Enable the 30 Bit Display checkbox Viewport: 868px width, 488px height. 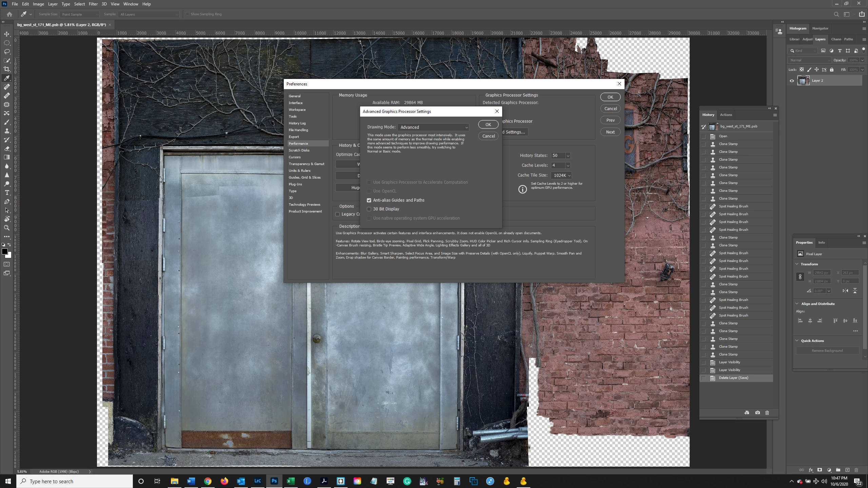(x=369, y=209)
